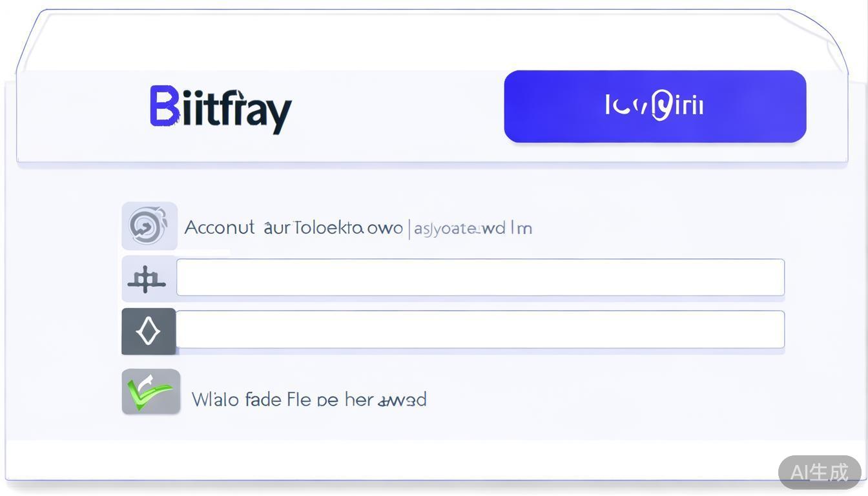Toggle the green checkmark checkbox
This screenshot has height=496, width=868.
(150, 392)
